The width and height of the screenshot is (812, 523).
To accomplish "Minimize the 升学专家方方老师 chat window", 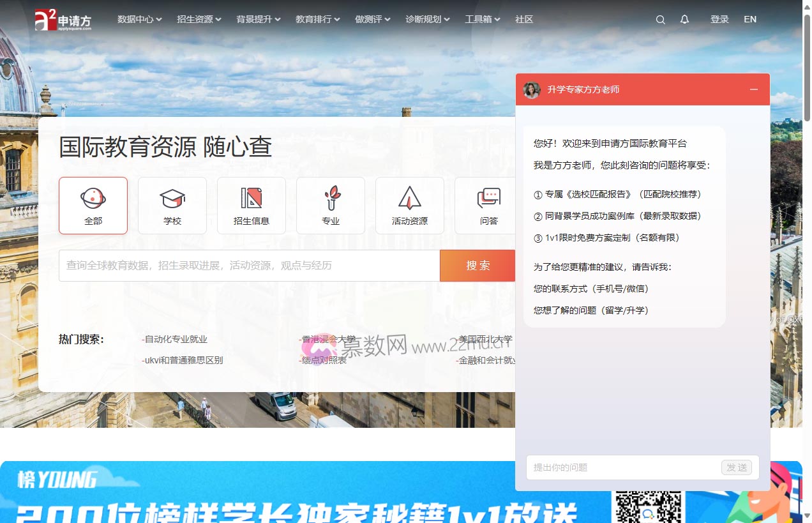I will coord(754,90).
